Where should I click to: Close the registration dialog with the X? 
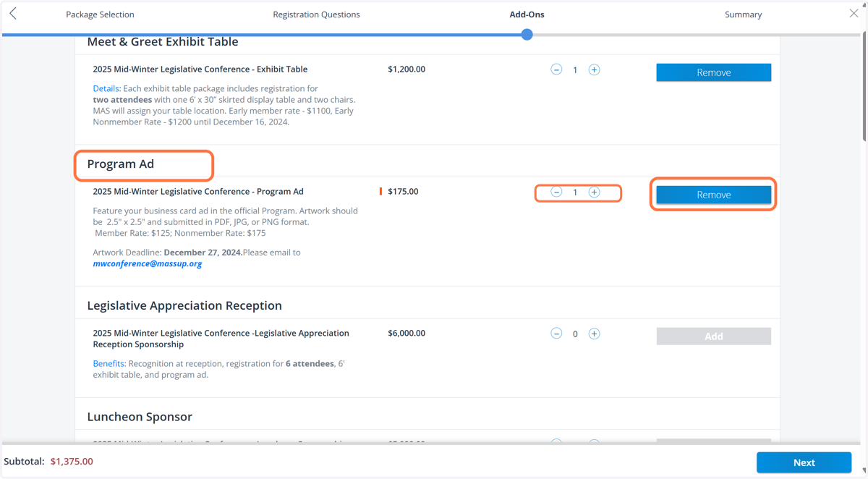[x=854, y=13]
